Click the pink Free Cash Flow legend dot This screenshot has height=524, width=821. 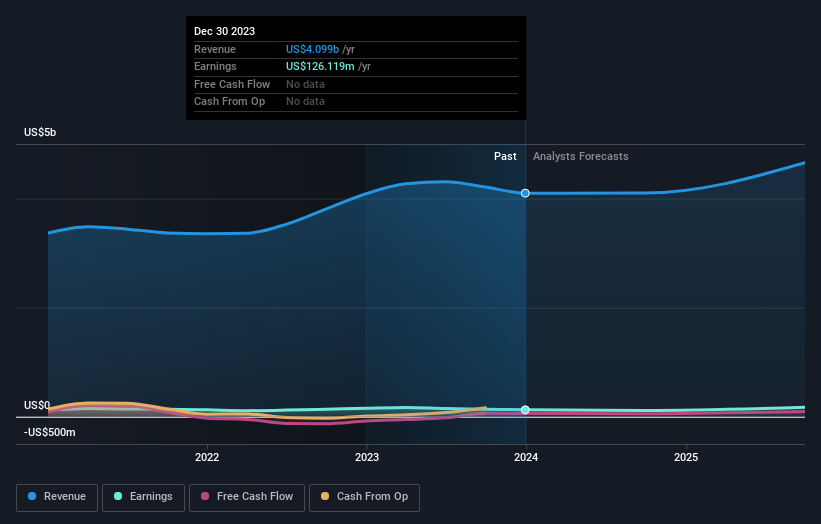click(x=205, y=496)
